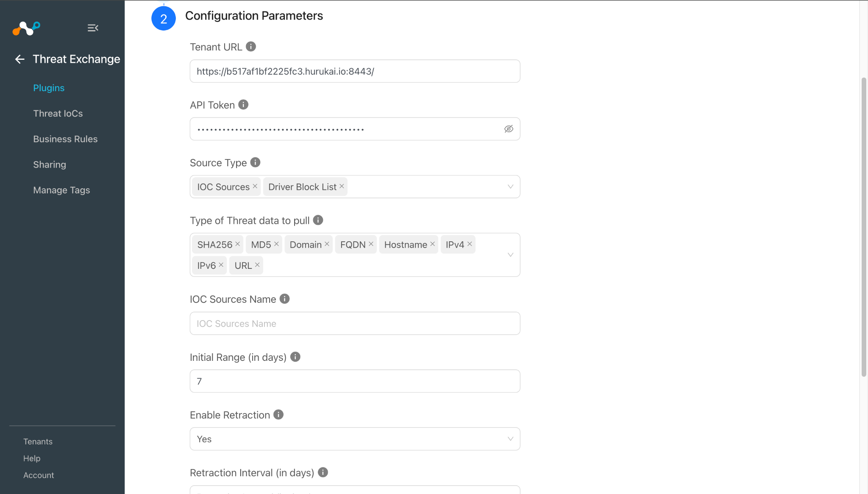Click the back arrow beside Threat Exchange
This screenshot has height=494, width=868.
19,59
